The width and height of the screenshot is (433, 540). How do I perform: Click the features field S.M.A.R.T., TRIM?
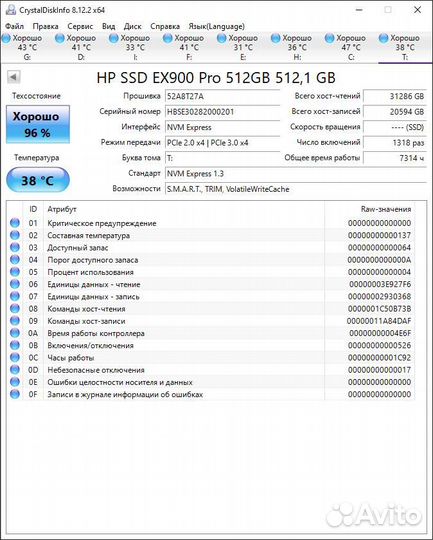(x=296, y=189)
